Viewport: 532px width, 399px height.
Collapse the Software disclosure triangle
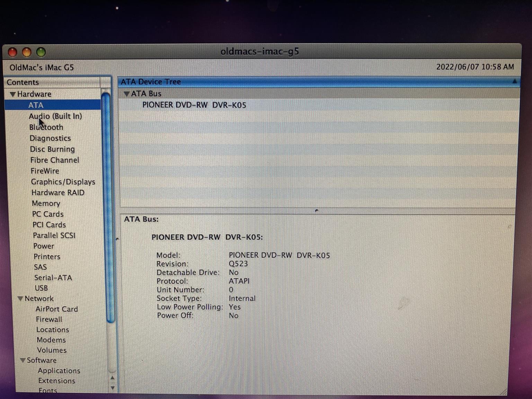point(23,360)
